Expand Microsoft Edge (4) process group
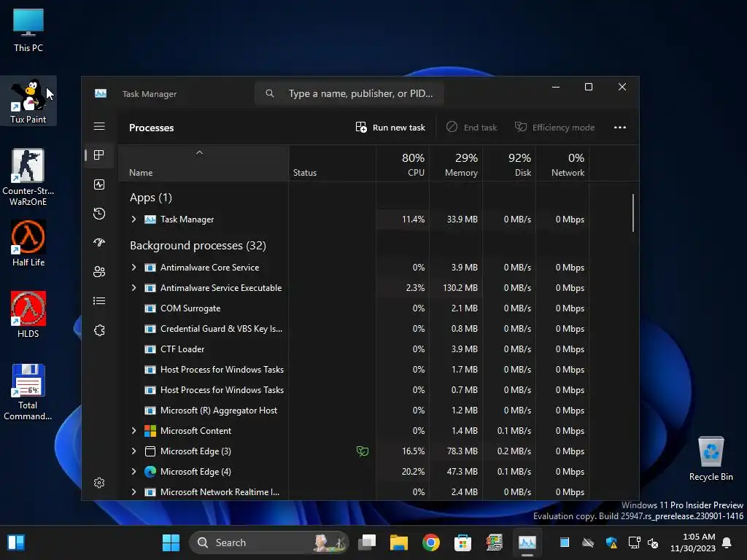The width and height of the screenshot is (747, 560). [134, 472]
